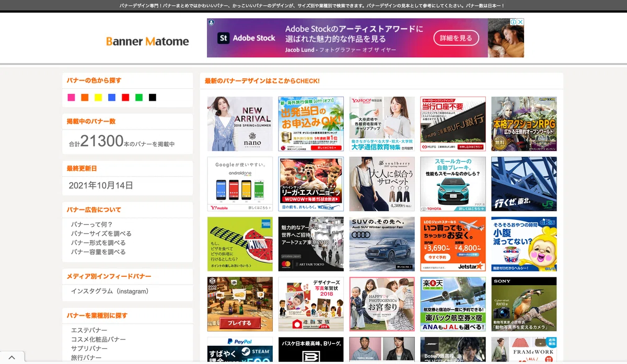This screenshot has width=627, height=364.
Task: Open the nano New Arrival banner thumbnail
Action: [240, 124]
